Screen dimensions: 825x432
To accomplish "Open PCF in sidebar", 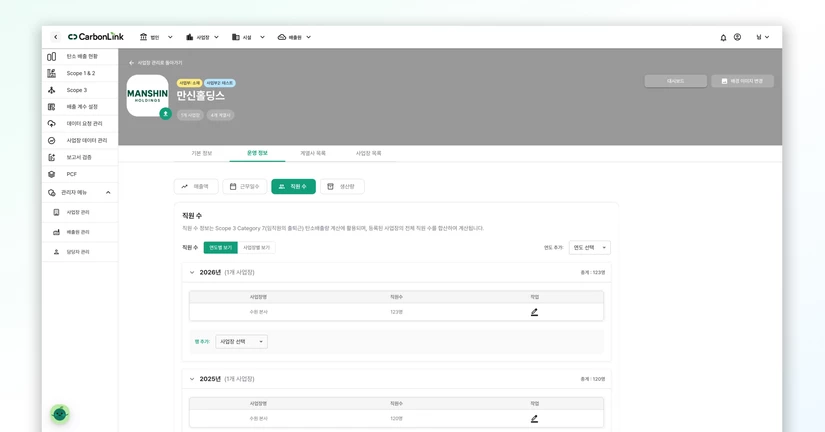I will 80,174.
